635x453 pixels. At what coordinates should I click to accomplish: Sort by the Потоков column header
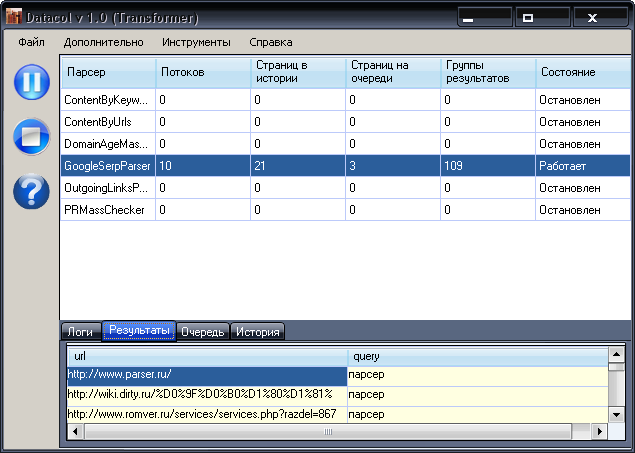tap(202, 73)
